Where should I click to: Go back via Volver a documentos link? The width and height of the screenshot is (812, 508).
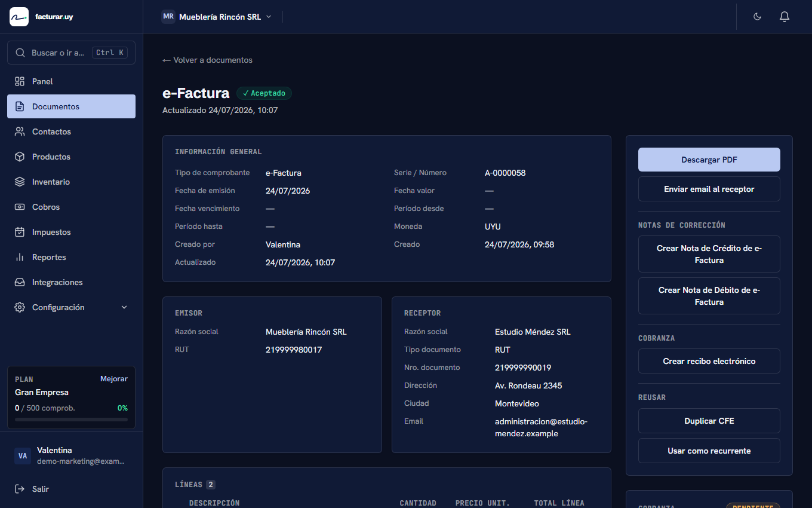[x=207, y=60]
